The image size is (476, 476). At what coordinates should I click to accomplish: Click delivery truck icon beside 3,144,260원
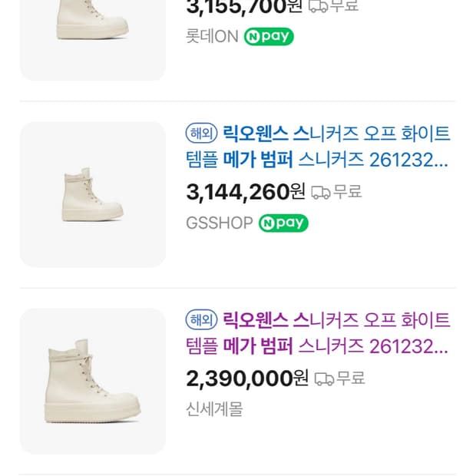coord(321,192)
